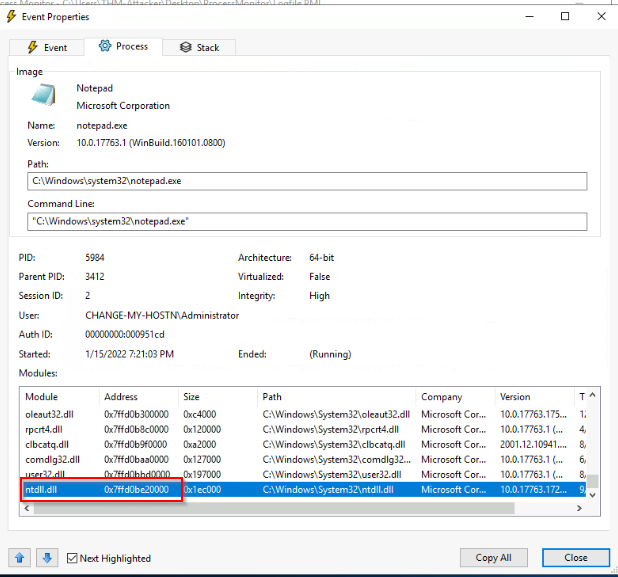618x577 pixels.
Task: Sort modules by Version column header
Action: click(x=534, y=397)
